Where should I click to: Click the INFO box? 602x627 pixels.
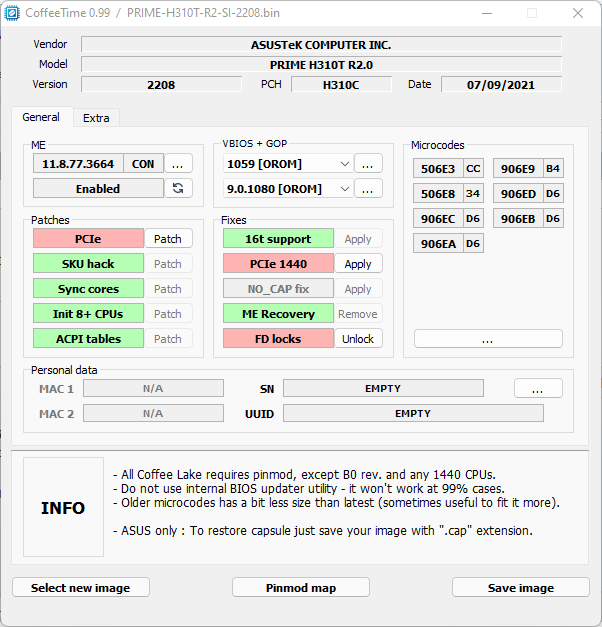pos(63,507)
